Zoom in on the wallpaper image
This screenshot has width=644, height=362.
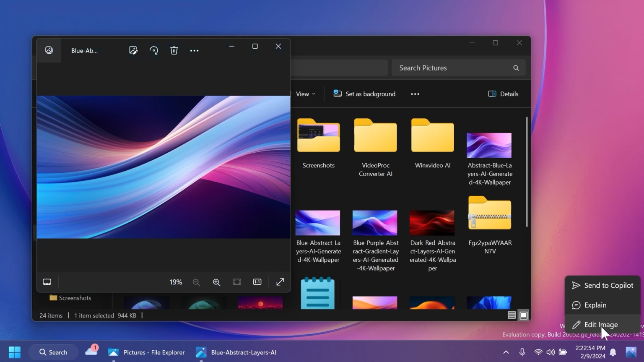(216, 282)
